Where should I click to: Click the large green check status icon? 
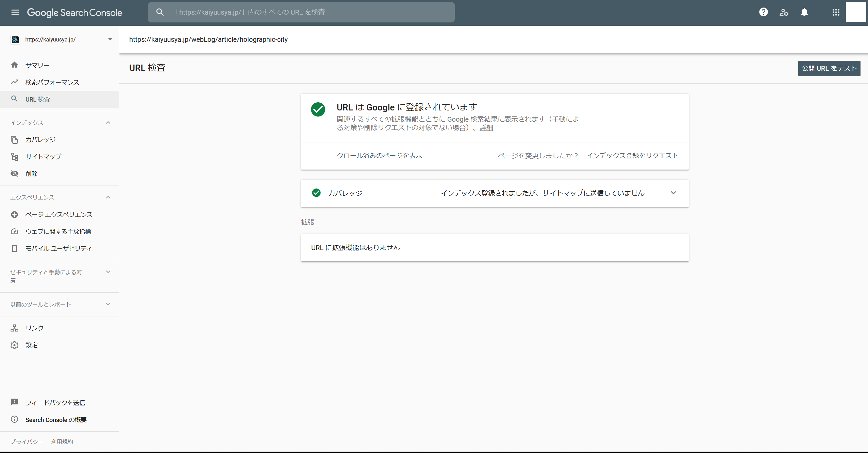[x=318, y=109]
